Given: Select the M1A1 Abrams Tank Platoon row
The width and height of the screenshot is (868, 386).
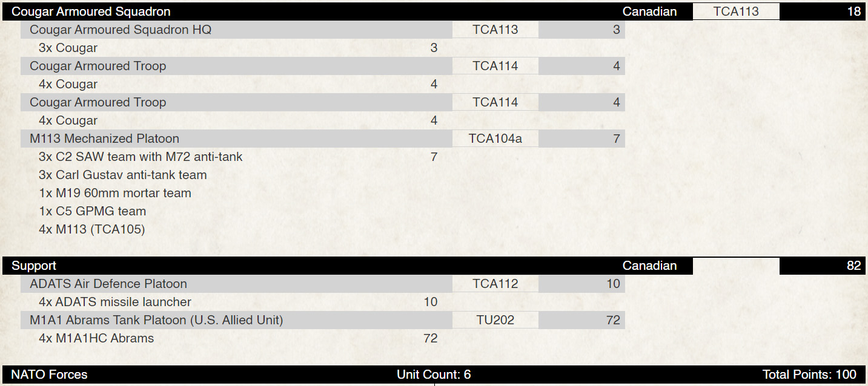Looking at the screenshot, I should pyautogui.click(x=323, y=320).
